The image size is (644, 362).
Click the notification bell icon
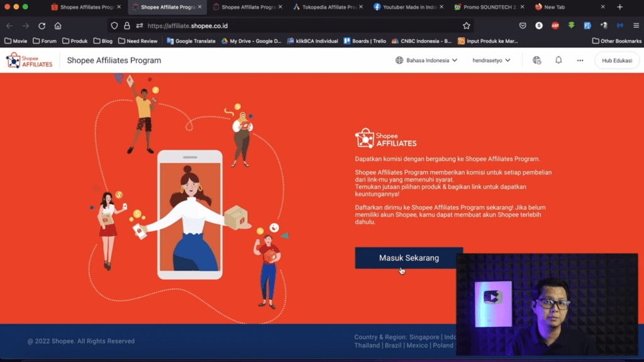(558, 60)
